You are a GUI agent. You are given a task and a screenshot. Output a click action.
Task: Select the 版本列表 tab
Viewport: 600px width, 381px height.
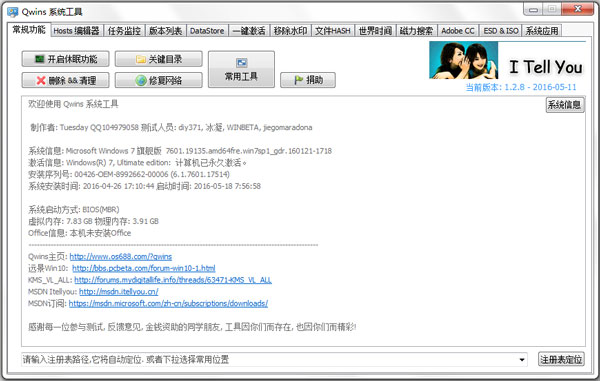pos(165,31)
